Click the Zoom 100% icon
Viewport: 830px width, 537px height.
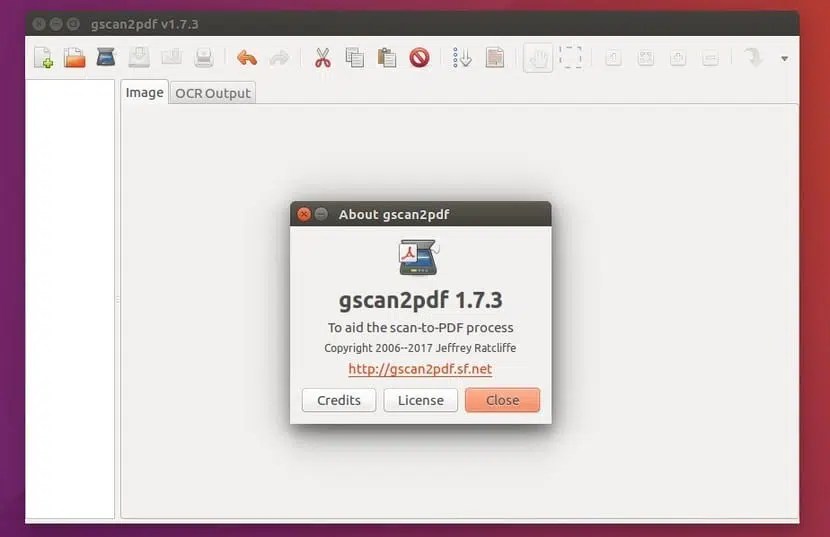point(614,58)
